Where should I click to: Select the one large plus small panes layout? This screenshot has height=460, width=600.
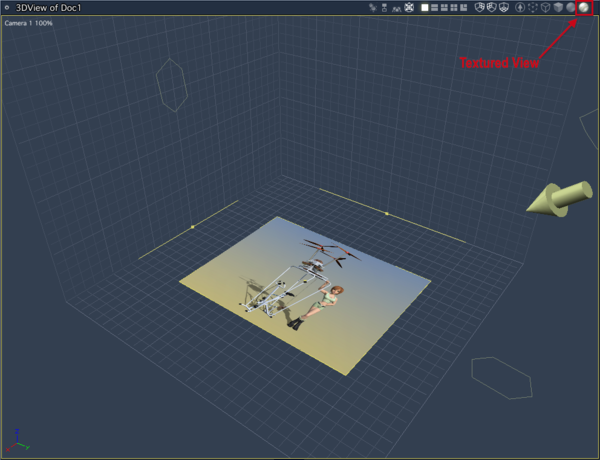(463, 8)
